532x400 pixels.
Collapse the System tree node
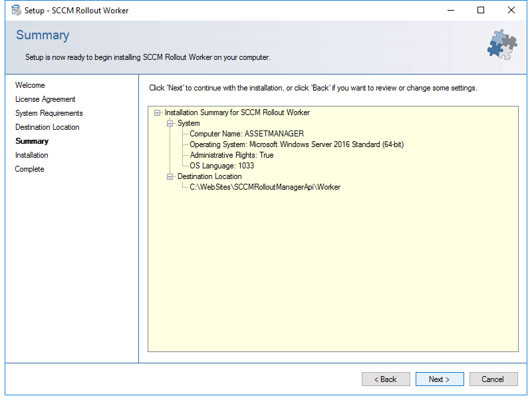point(170,123)
